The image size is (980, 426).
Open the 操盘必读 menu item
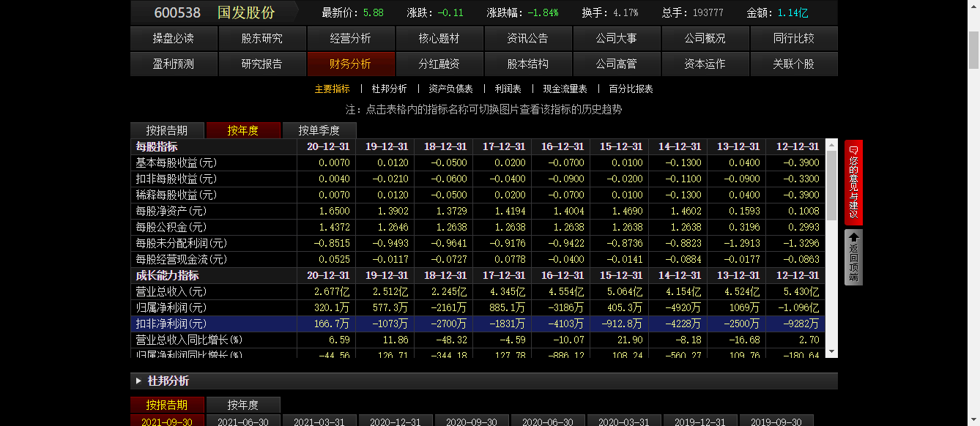pos(174,39)
